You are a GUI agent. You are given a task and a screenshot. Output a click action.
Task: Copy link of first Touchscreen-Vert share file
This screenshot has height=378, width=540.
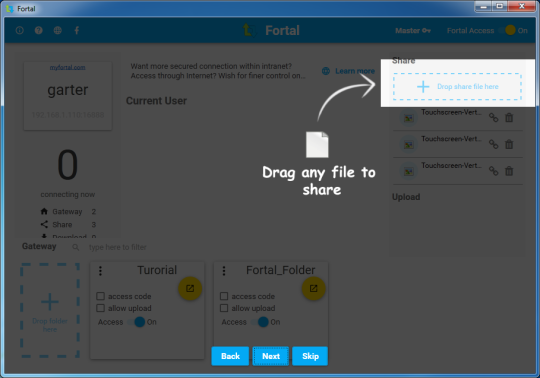pos(494,118)
